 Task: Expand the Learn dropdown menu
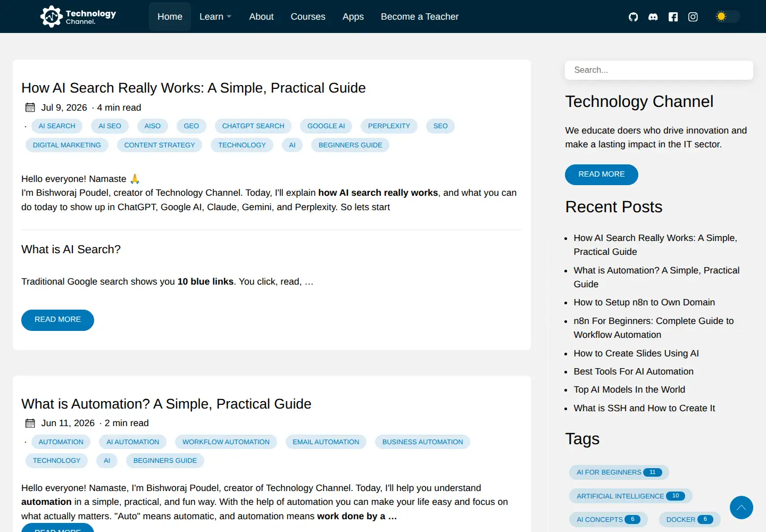[215, 16]
